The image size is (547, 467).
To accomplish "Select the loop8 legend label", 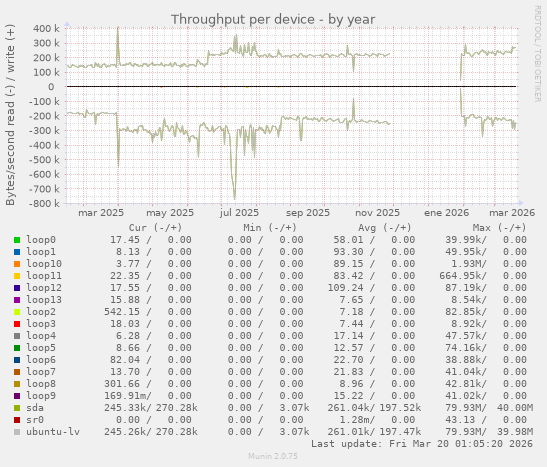I will coord(41,384).
